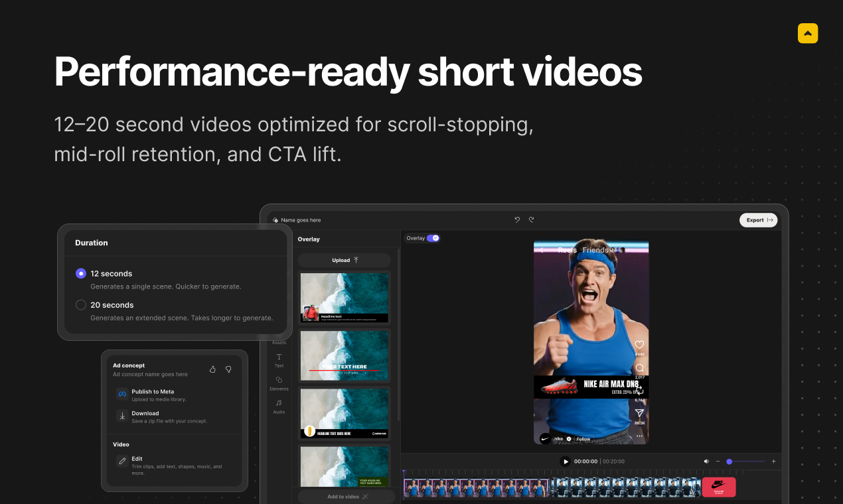Open the Audio panel
This screenshot has height=504, width=843.
pyautogui.click(x=279, y=408)
